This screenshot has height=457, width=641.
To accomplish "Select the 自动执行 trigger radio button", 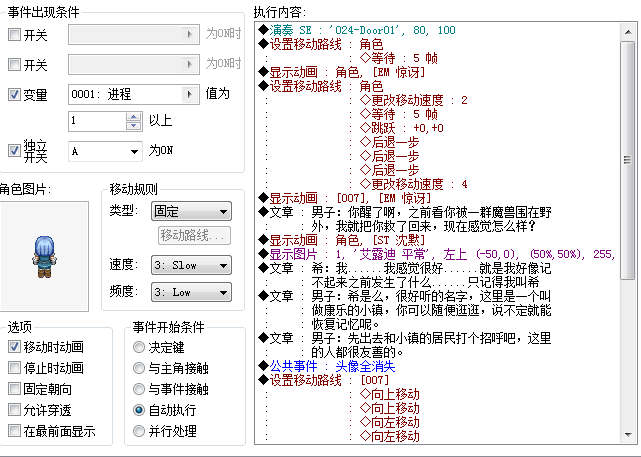I will (139, 410).
